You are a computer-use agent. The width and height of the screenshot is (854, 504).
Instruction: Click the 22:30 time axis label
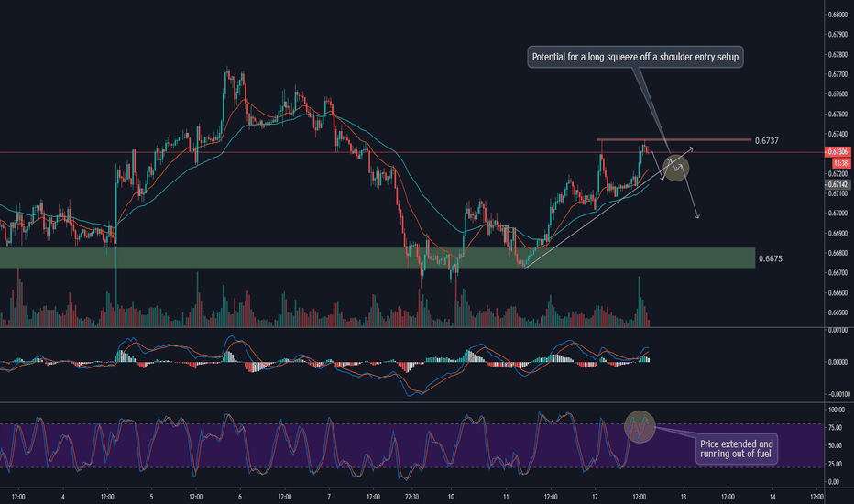coord(411,497)
